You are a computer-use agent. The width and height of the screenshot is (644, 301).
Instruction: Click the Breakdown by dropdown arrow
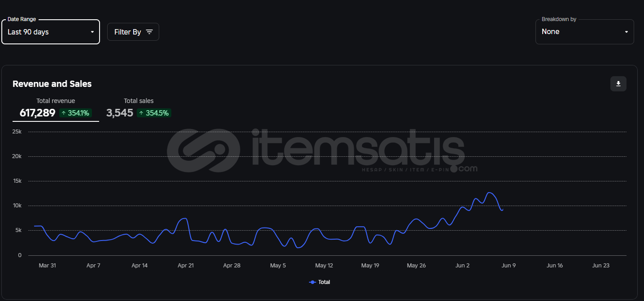click(x=627, y=32)
